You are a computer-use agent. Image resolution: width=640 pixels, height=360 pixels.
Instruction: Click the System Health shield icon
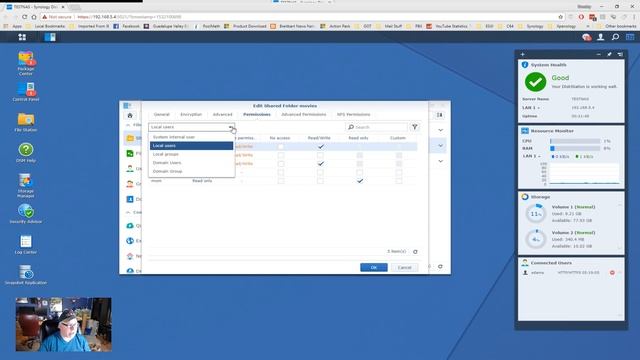[525, 64]
